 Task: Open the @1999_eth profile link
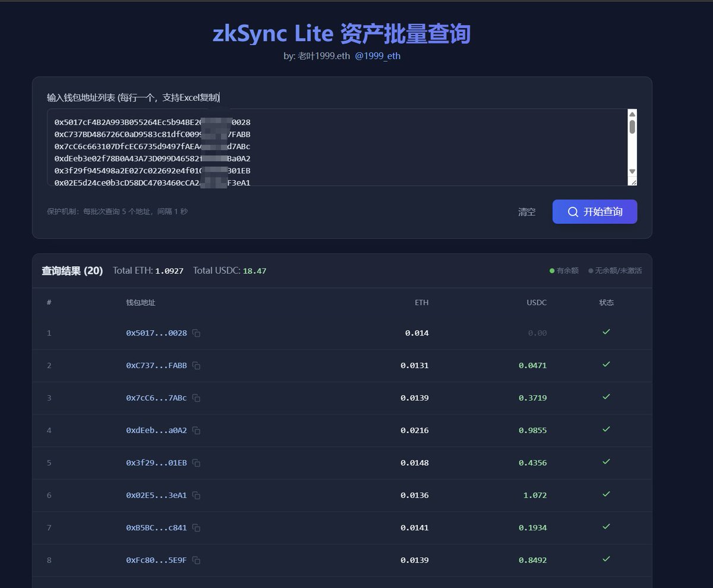(x=378, y=56)
